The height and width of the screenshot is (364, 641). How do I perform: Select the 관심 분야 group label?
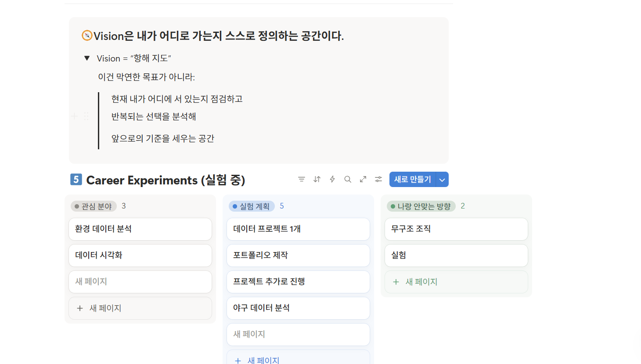click(x=94, y=206)
